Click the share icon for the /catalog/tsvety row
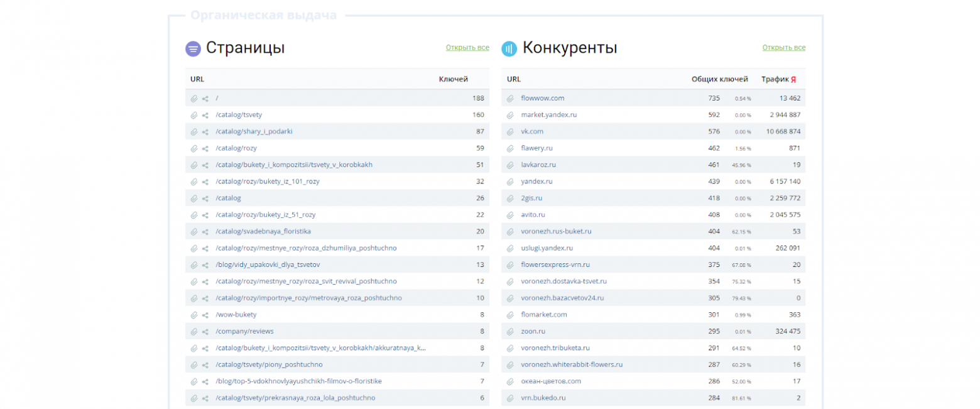The height and width of the screenshot is (409, 980). 205,115
